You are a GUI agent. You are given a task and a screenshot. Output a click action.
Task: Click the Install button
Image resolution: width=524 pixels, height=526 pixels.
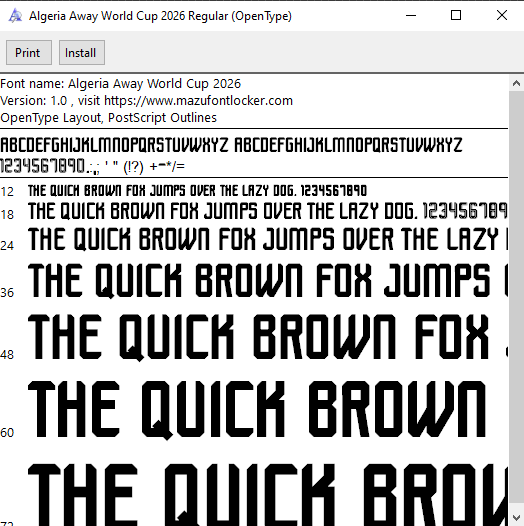[82, 53]
